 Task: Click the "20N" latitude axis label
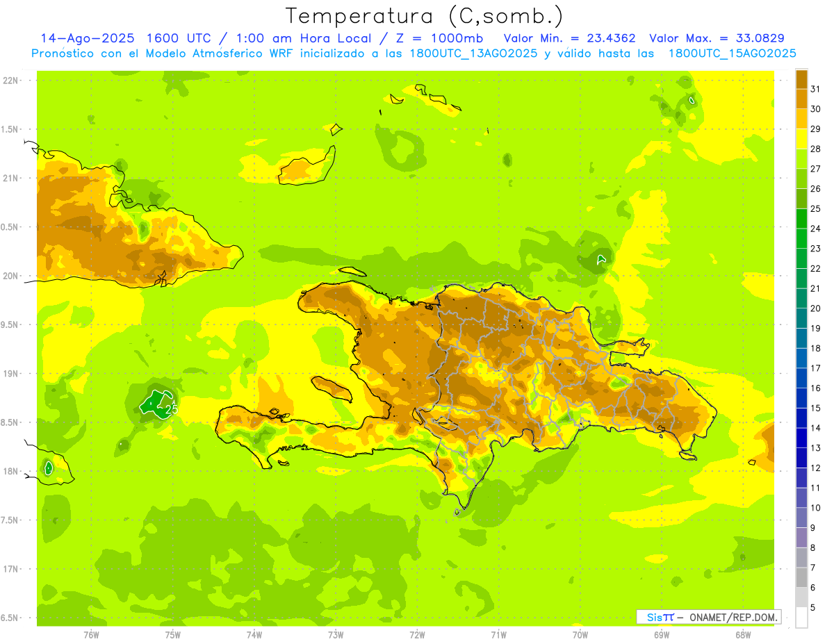coord(10,276)
